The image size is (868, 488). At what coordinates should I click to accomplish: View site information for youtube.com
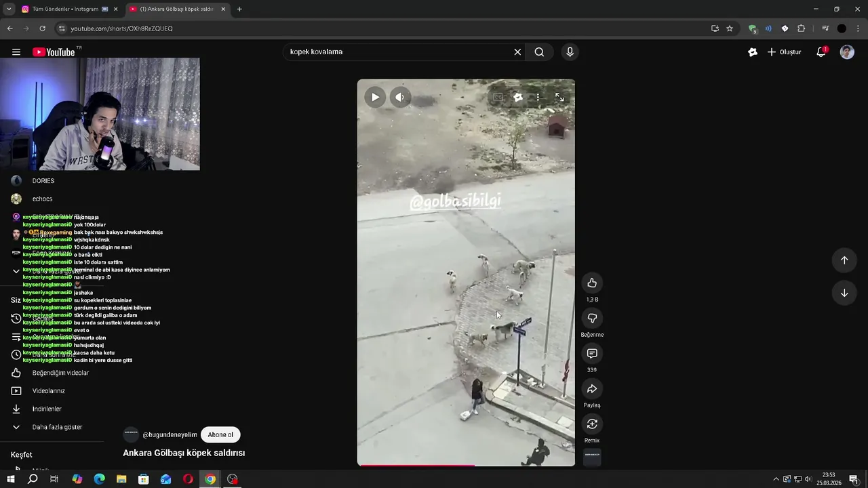tap(62, 28)
